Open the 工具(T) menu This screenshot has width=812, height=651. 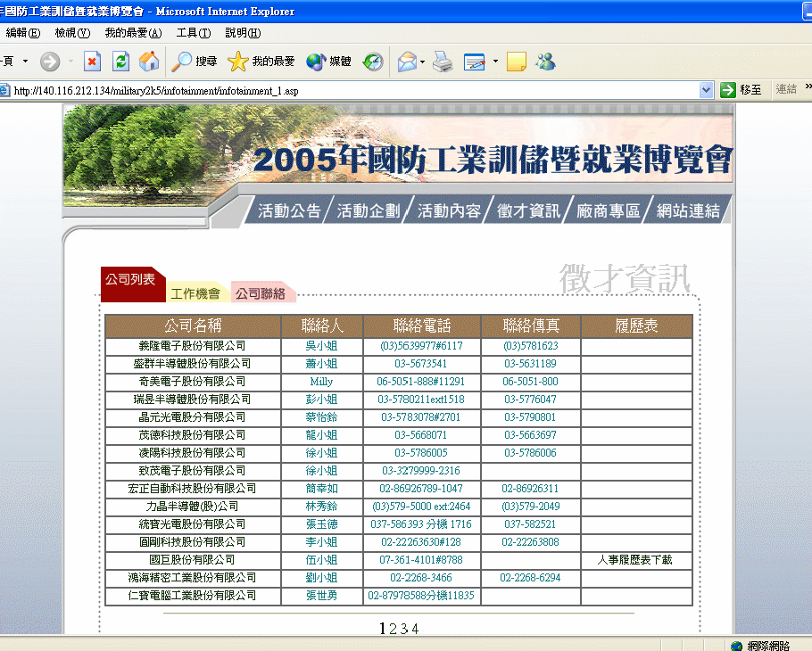[193, 33]
